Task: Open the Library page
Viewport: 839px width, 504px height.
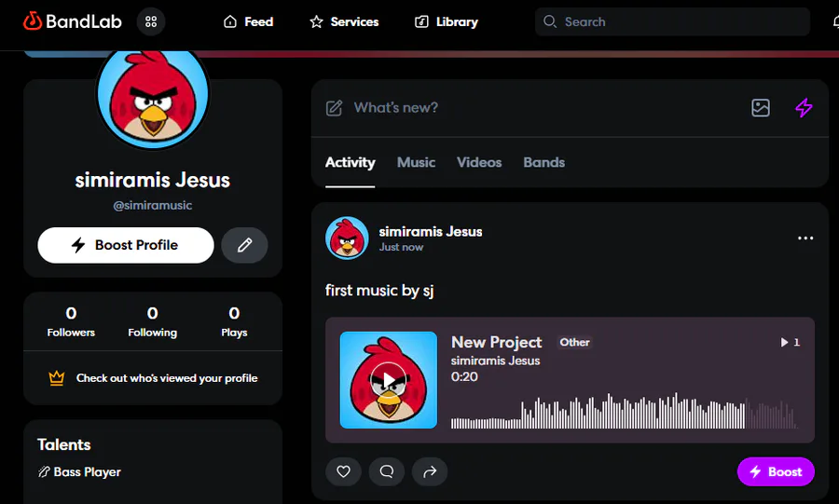Action: point(447,22)
